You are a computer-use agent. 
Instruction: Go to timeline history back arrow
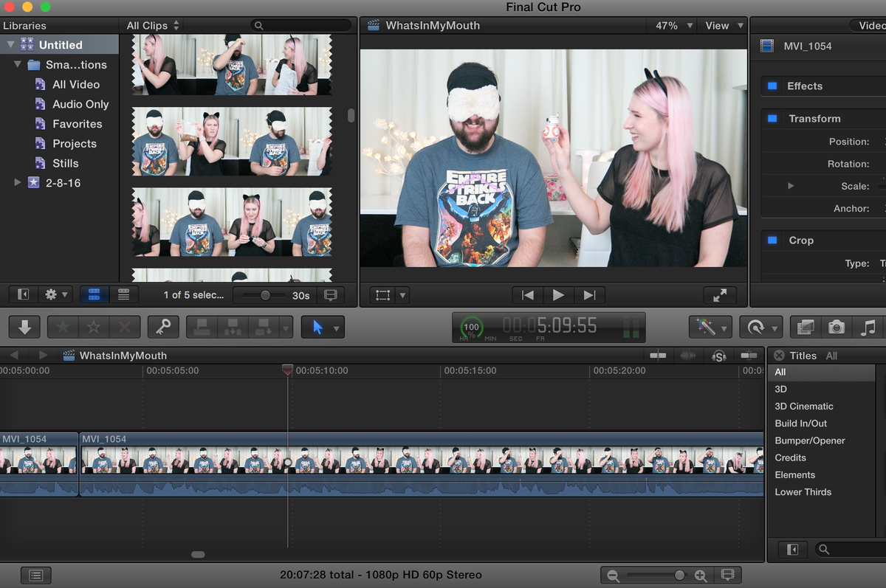pyautogui.click(x=13, y=355)
